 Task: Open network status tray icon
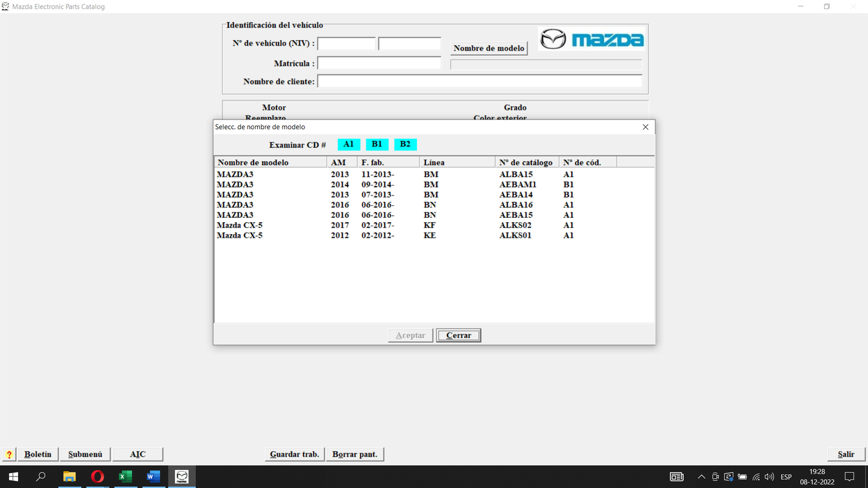pyautogui.click(x=756, y=477)
